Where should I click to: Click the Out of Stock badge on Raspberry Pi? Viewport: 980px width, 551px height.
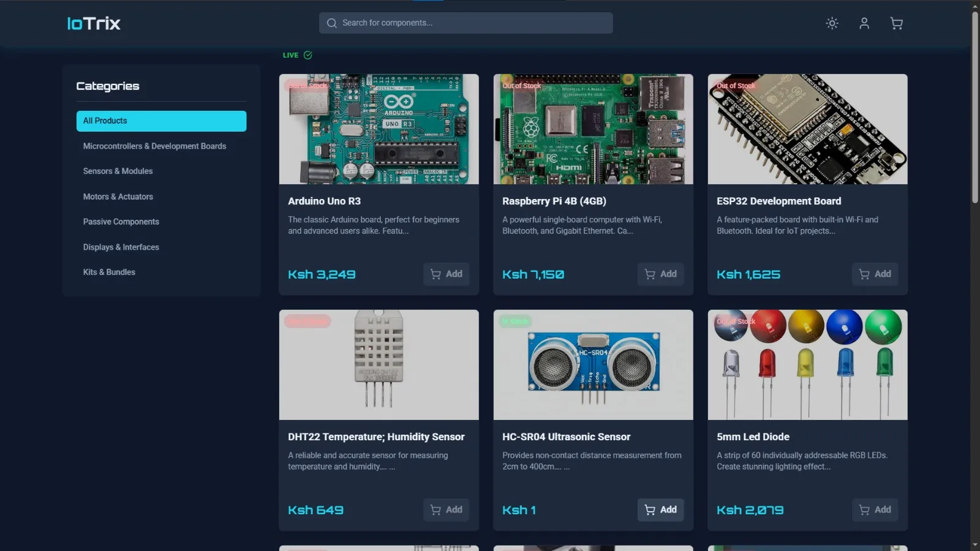click(x=522, y=86)
